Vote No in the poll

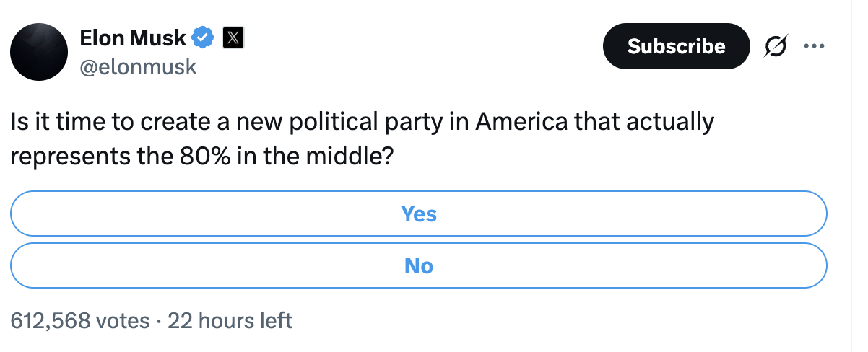tap(419, 265)
